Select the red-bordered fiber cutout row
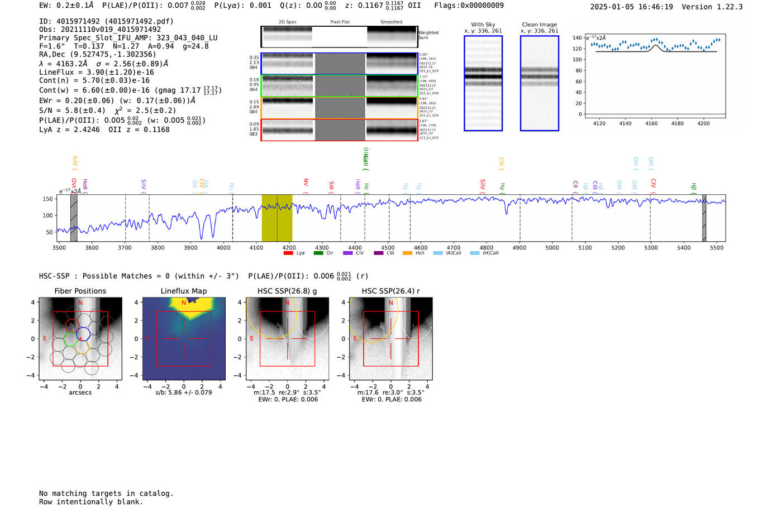The width and height of the screenshot is (782, 532). (x=339, y=130)
